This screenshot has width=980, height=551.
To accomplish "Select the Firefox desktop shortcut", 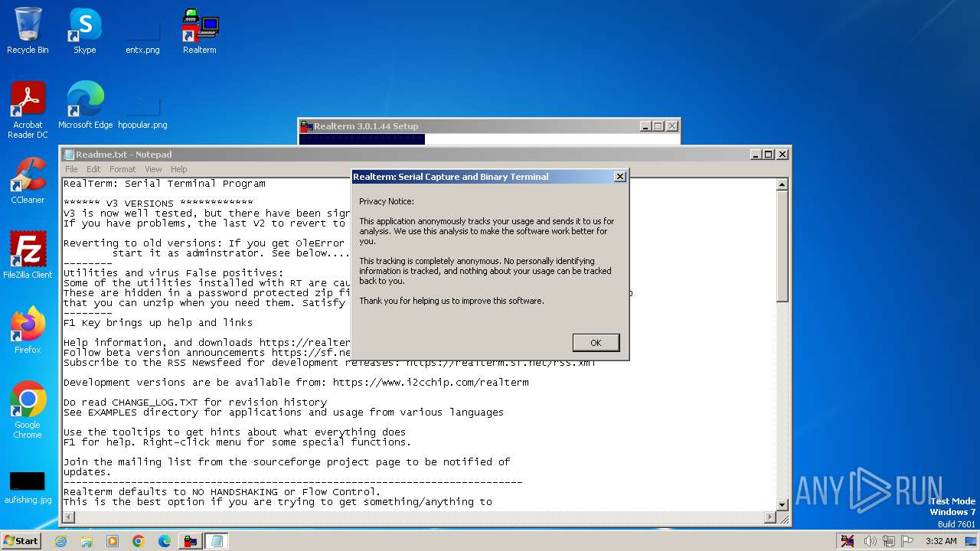I will (x=28, y=331).
